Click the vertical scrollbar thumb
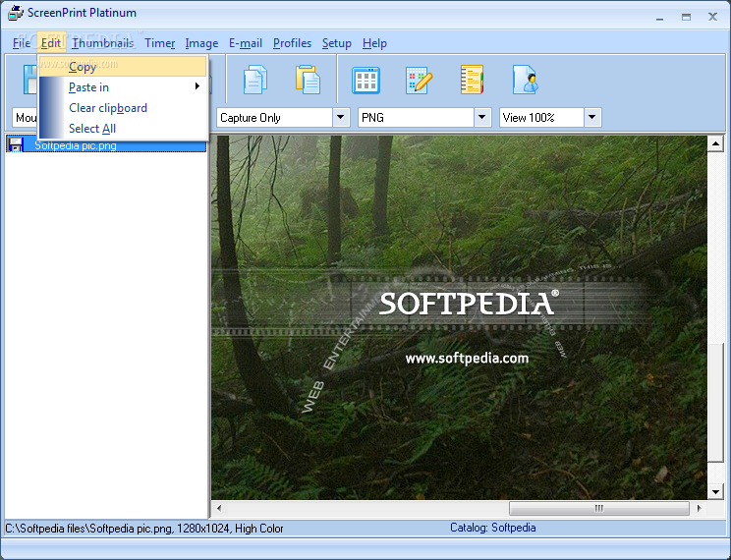The height and width of the screenshot is (560, 731). [715, 403]
